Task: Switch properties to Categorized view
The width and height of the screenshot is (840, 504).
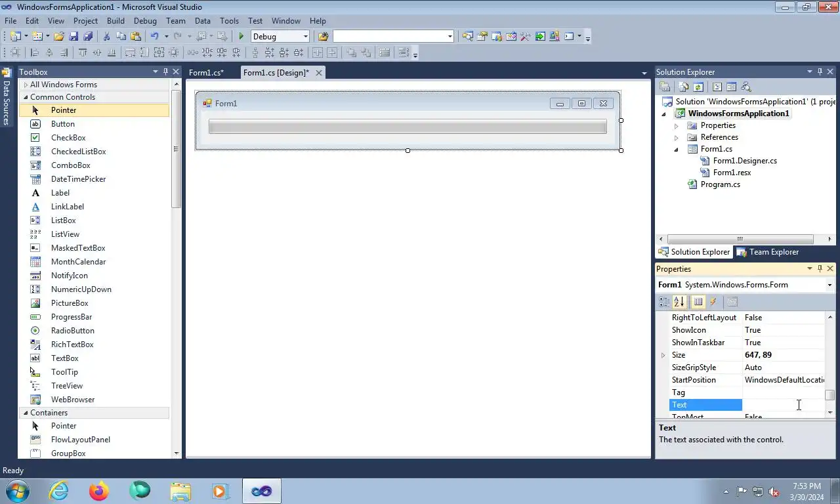Action: point(664,302)
